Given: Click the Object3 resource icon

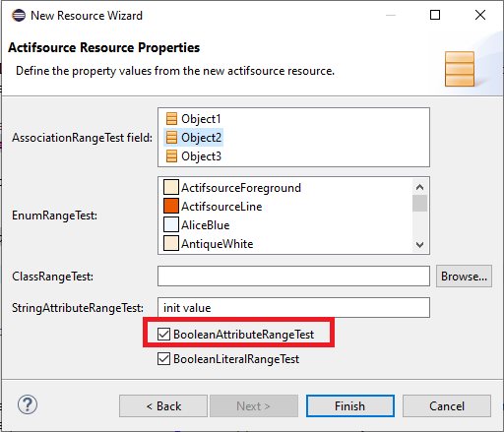Looking at the screenshot, I should [171, 156].
